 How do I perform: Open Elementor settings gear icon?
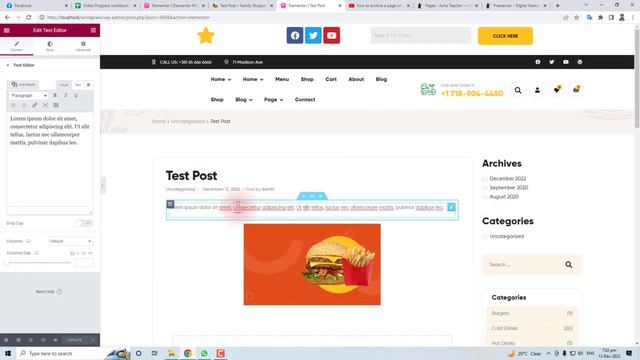[6, 340]
